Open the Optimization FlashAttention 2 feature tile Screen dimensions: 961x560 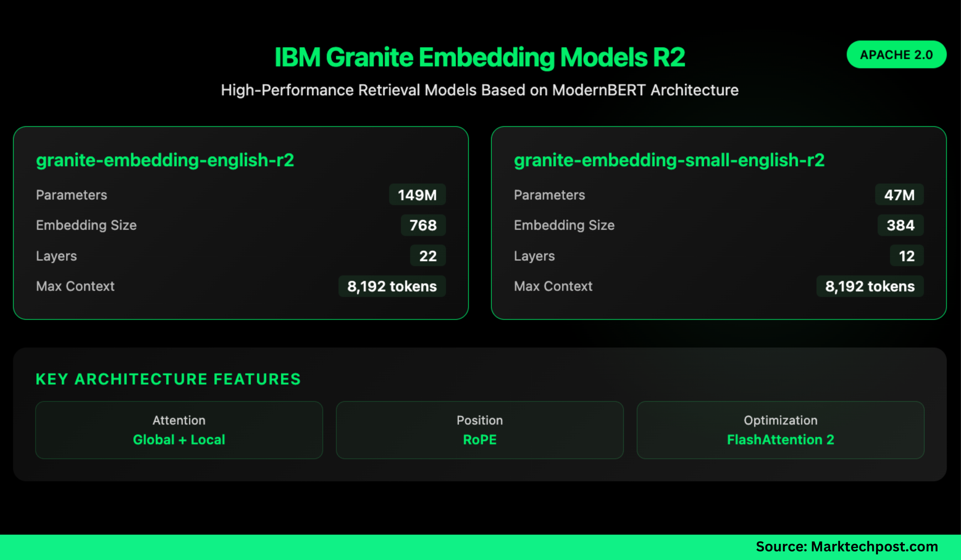tap(780, 430)
